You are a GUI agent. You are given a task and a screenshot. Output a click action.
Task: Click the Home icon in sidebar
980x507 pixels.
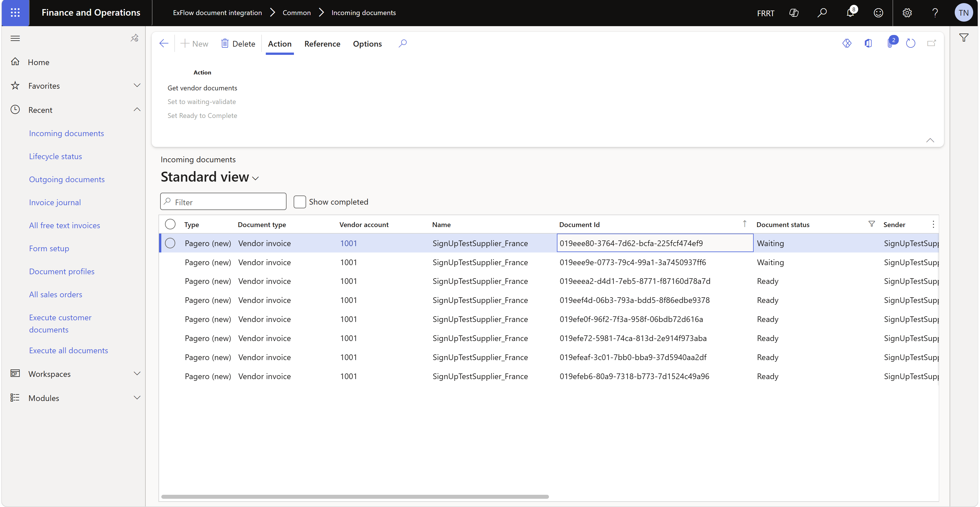pos(15,62)
